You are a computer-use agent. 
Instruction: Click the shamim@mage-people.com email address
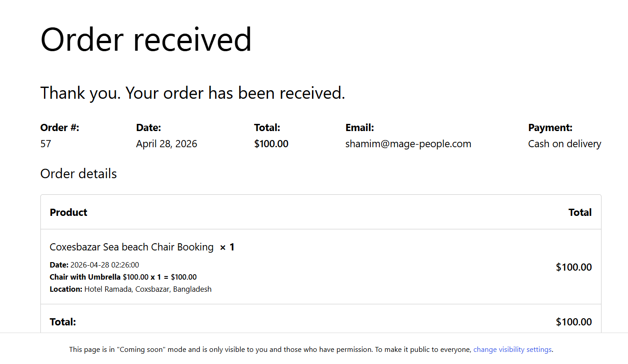coord(408,144)
